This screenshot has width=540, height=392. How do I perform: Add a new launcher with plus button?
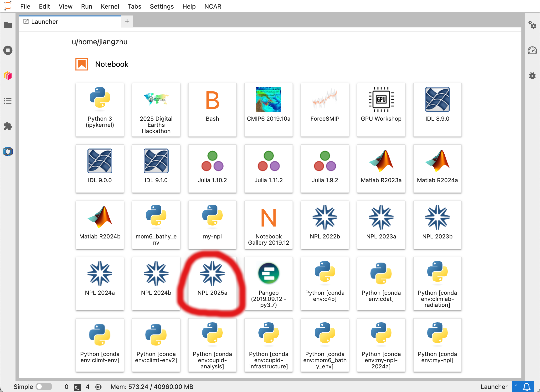(127, 21)
